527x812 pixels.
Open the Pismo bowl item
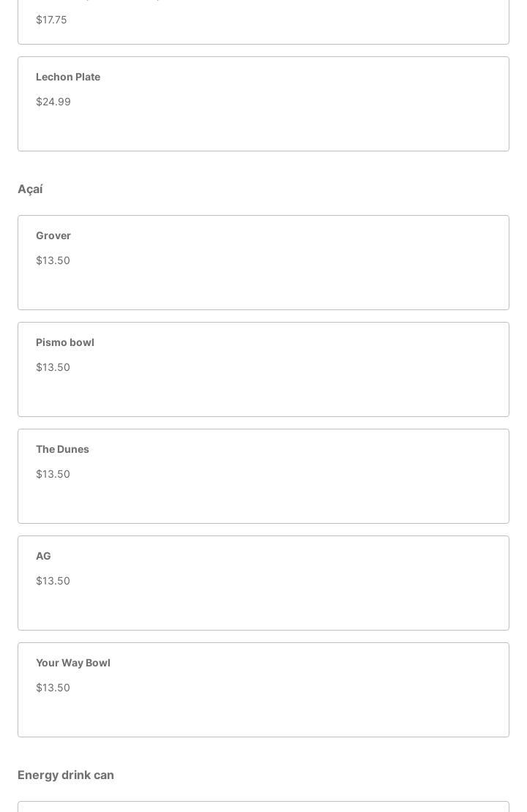(65, 342)
